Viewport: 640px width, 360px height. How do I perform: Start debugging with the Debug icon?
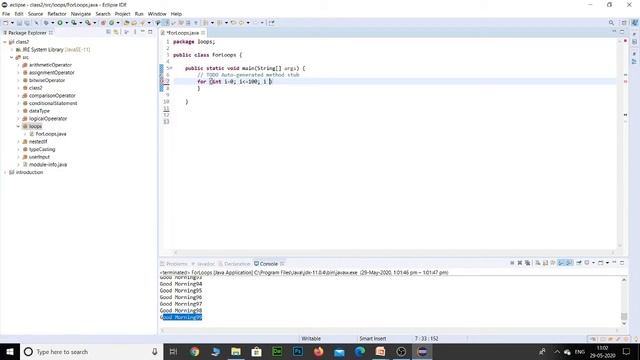pyautogui.click(x=46, y=23)
